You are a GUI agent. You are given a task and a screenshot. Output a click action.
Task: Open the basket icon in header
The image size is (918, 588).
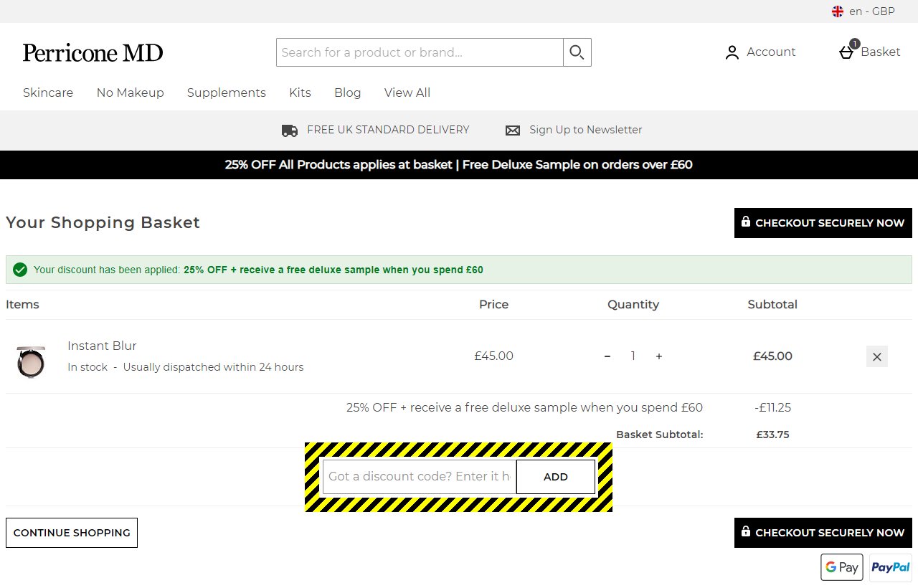click(x=847, y=51)
